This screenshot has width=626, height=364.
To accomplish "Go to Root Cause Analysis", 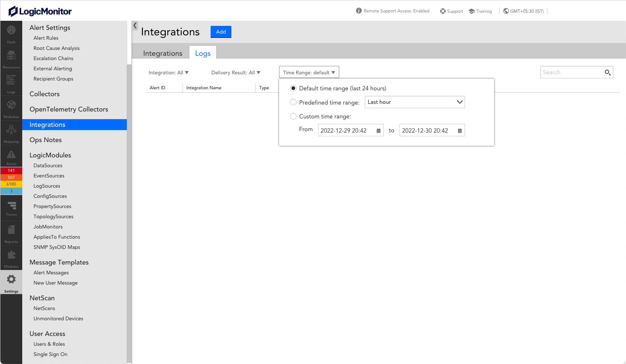I will [x=56, y=48].
